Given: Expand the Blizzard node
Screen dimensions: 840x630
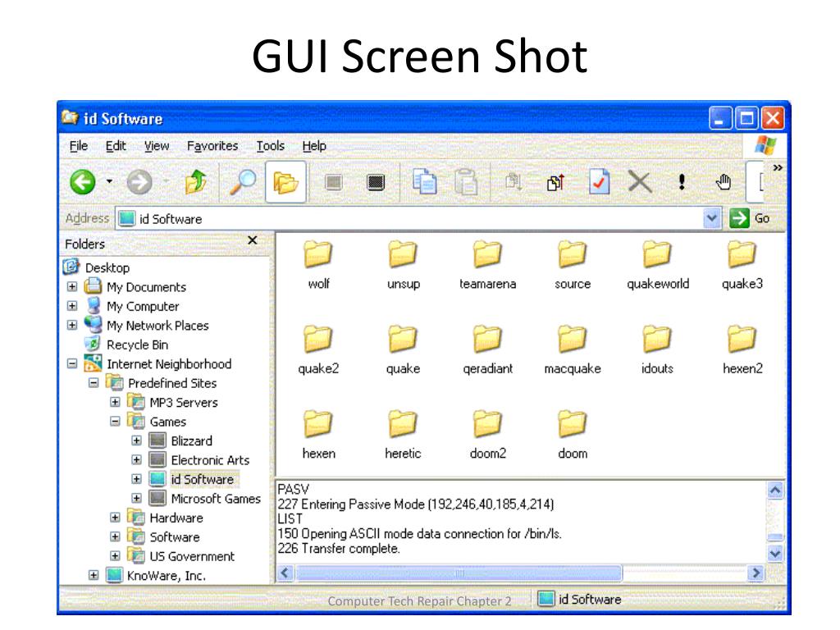Looking at the screenshot, I should (137, 441).
